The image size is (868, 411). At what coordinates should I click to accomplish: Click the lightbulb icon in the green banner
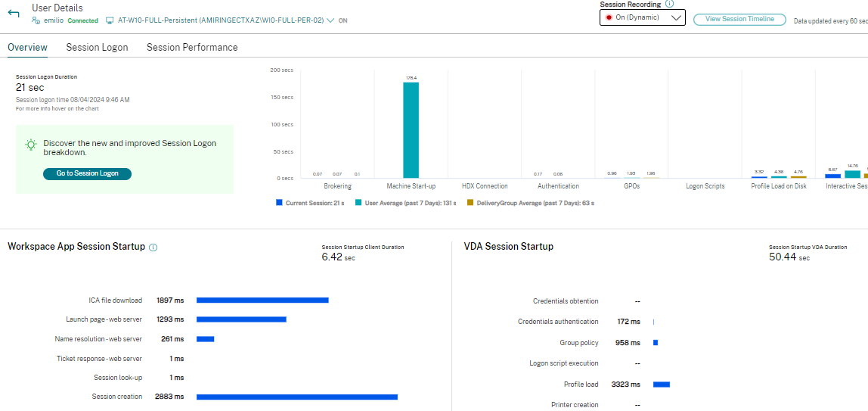30,145
